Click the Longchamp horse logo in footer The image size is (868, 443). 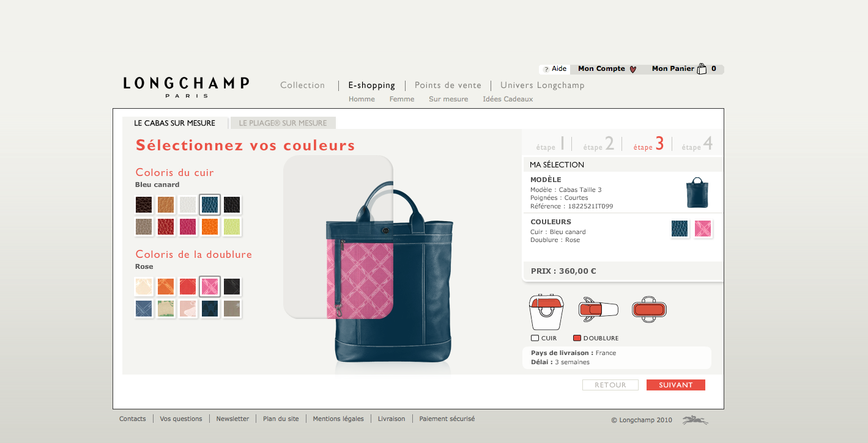coord(696,420)
